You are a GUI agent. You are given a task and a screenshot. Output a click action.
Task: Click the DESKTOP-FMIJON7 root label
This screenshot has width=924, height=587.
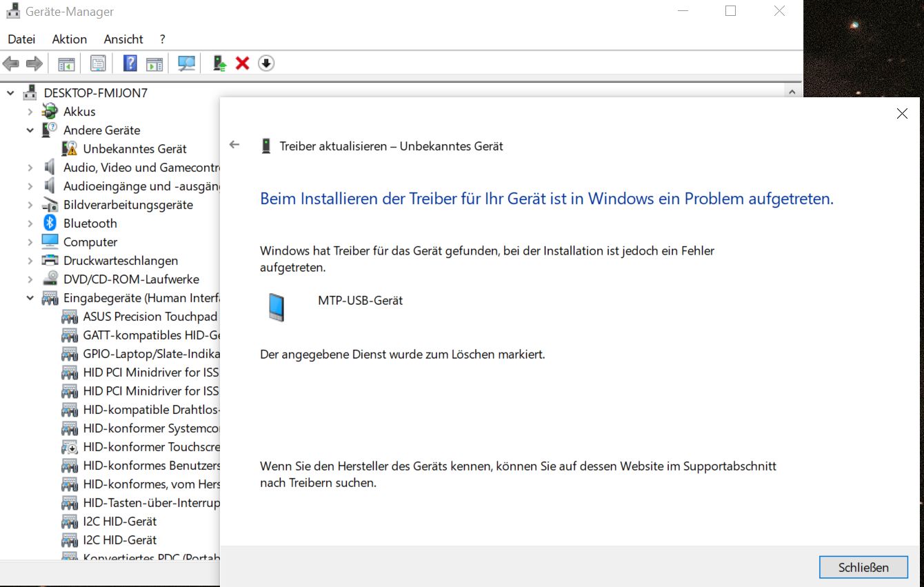(x=96, y=92)
